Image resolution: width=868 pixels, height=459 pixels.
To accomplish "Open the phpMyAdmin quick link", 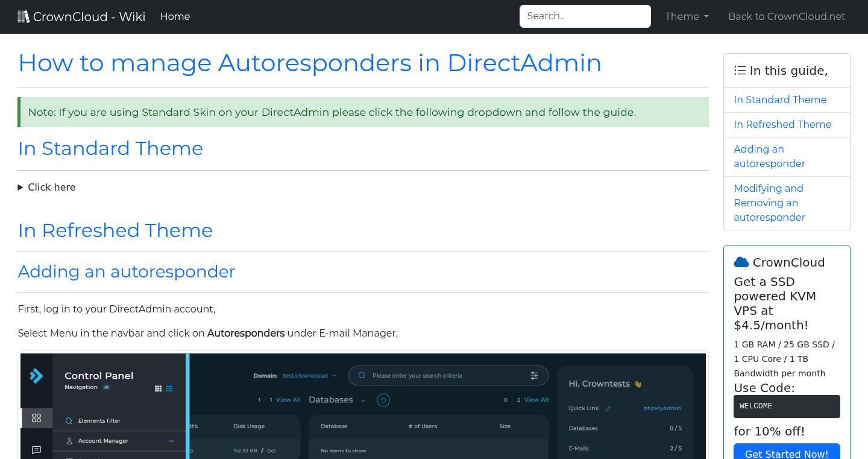I will coord(662,408).
